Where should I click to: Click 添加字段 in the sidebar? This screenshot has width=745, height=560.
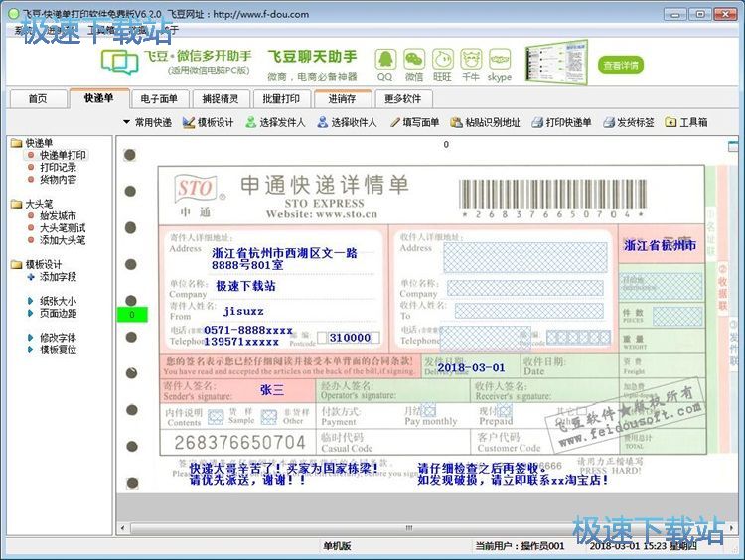58,277
